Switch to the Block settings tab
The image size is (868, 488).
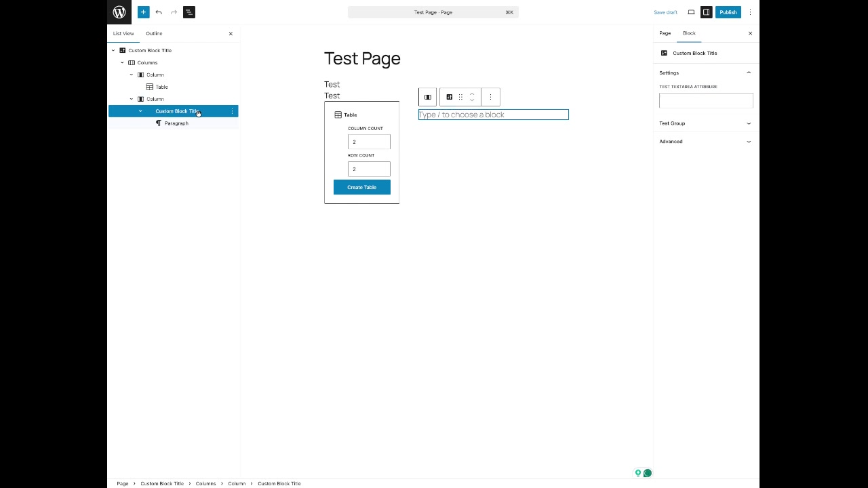(689, 33)
